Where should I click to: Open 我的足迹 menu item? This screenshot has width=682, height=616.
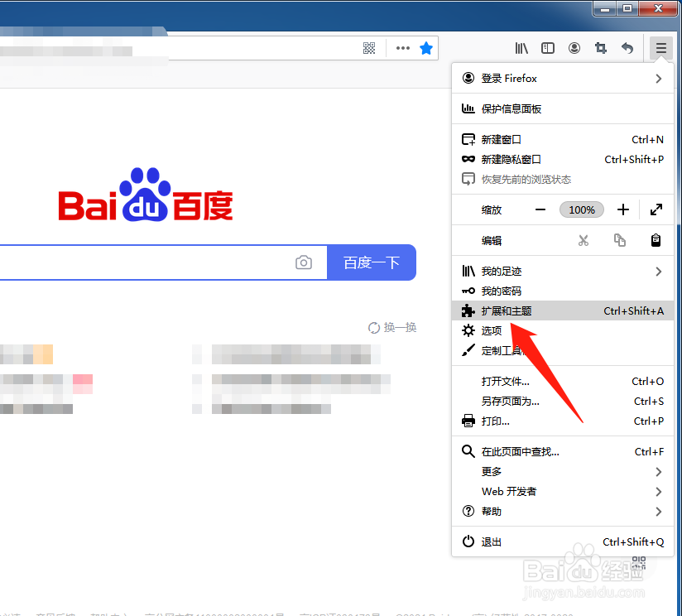point(563,272)
